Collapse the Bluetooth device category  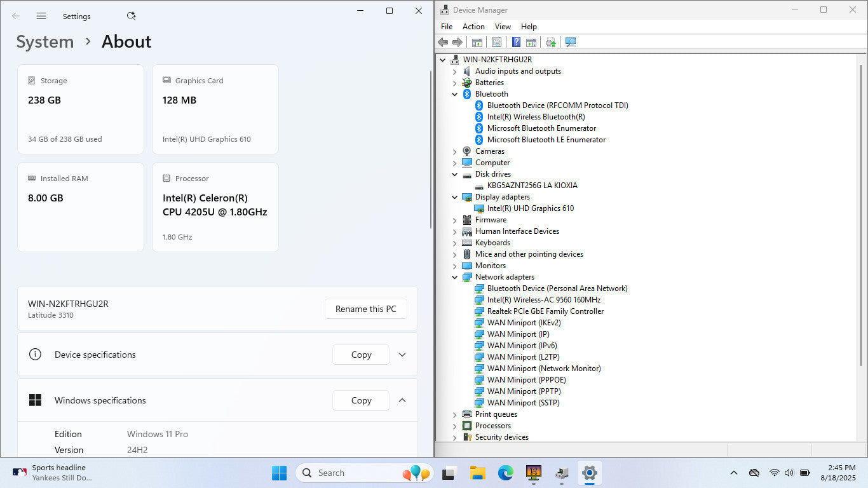point(455,94)
